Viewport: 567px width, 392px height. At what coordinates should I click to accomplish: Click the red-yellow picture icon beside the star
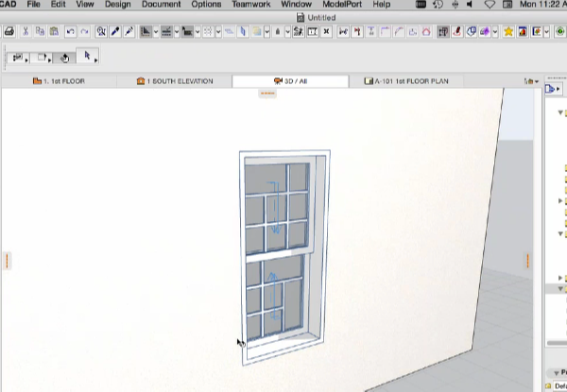tap(523, 32)
